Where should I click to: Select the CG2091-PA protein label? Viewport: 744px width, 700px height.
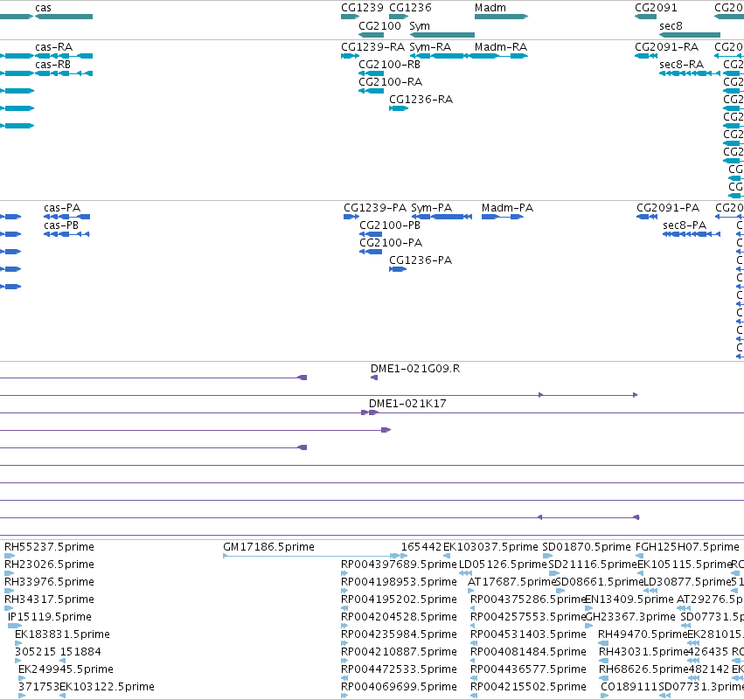pyautogui.click(x=668, y=208)
